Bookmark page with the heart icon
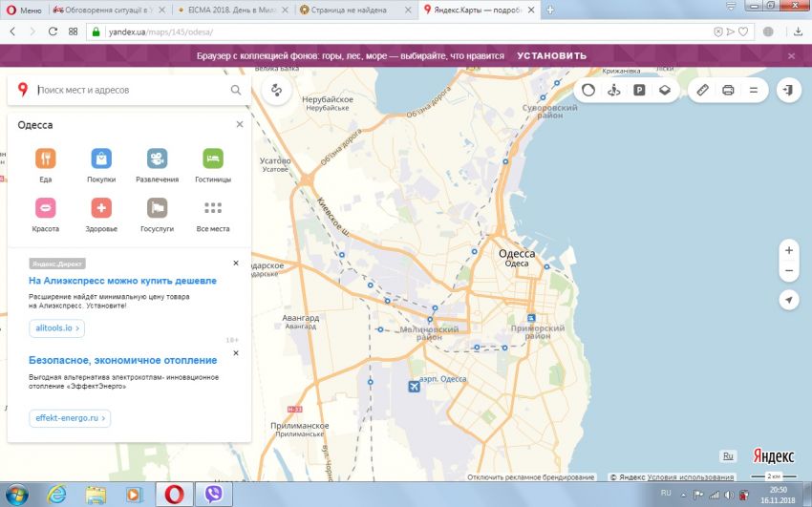 point(743,32)
